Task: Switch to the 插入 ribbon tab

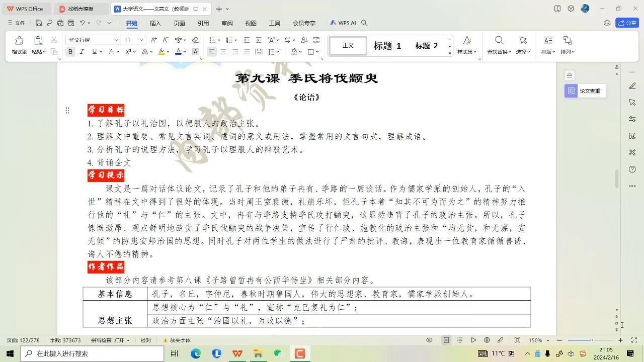Action: click(x=155, y=23)
